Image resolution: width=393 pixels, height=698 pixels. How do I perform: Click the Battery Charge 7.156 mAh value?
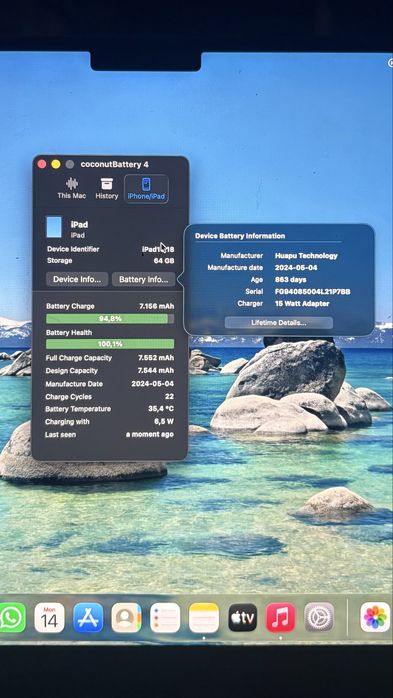pyautogui.click(x=156, y=306)
